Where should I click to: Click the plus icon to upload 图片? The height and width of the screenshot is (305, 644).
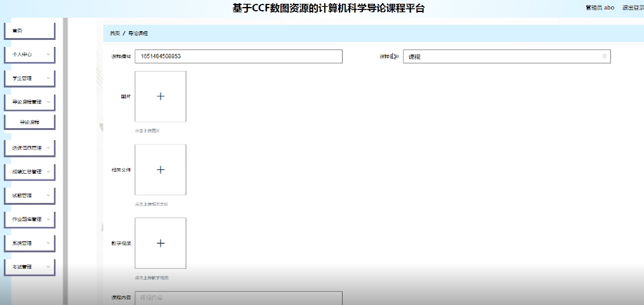point(161,96)
